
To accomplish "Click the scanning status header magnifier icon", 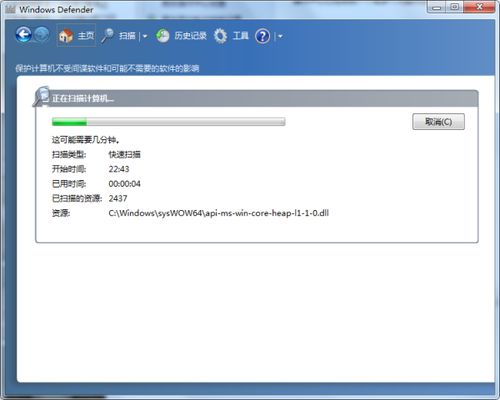I will 41,97.
